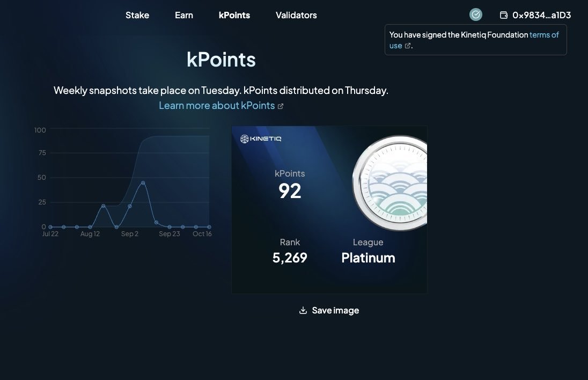Open Learn more about kPoints link
This screenshot has height=380, width=588.
217,106
